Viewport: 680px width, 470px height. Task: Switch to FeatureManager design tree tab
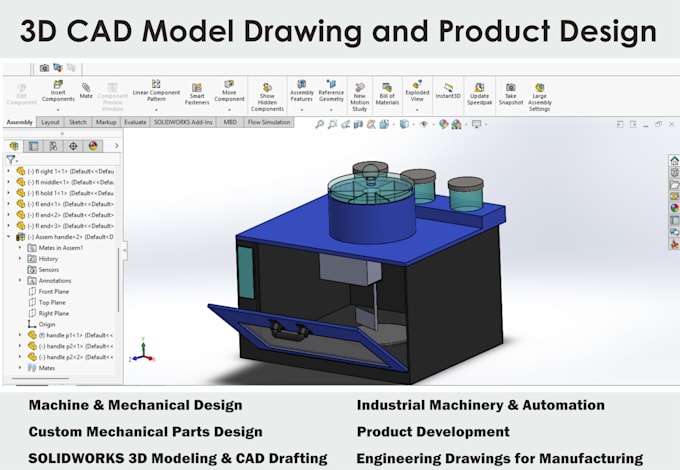(x=14, y=146)
